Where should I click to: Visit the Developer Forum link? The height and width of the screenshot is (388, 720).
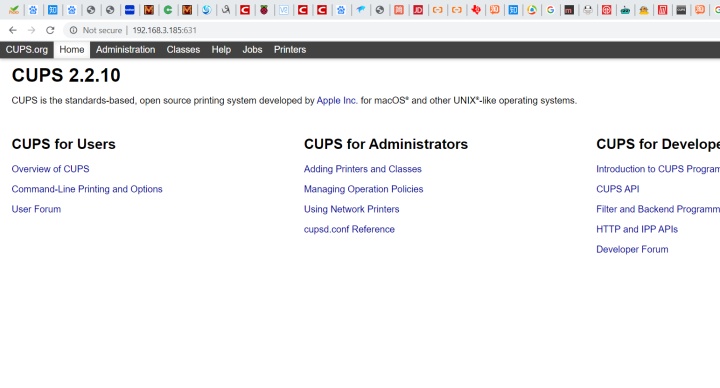pyautogui.click(x=632, y=249)
